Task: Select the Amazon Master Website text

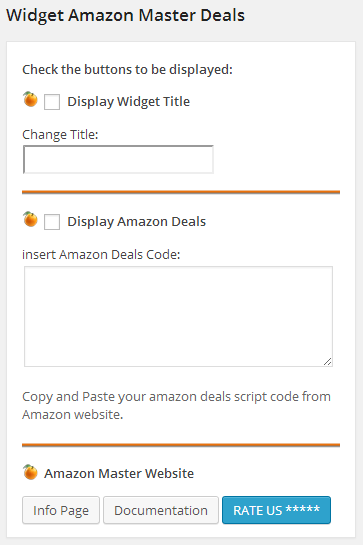Action: [119, 473]
